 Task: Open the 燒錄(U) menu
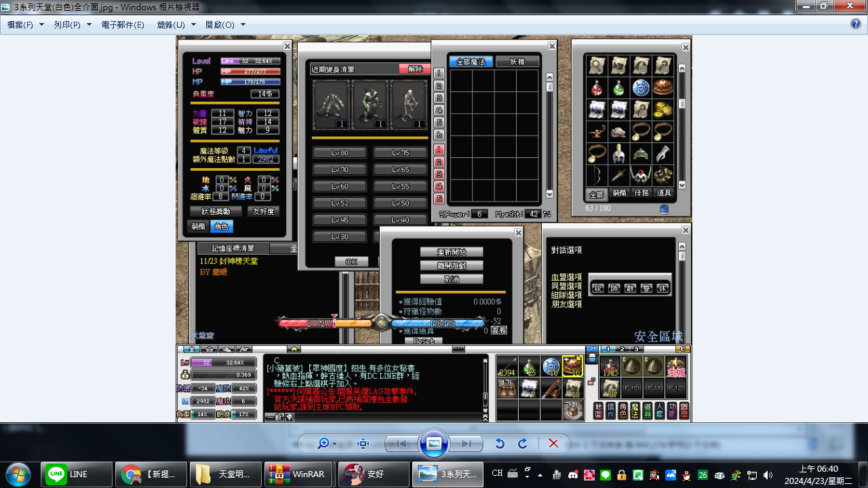point(176,25)
